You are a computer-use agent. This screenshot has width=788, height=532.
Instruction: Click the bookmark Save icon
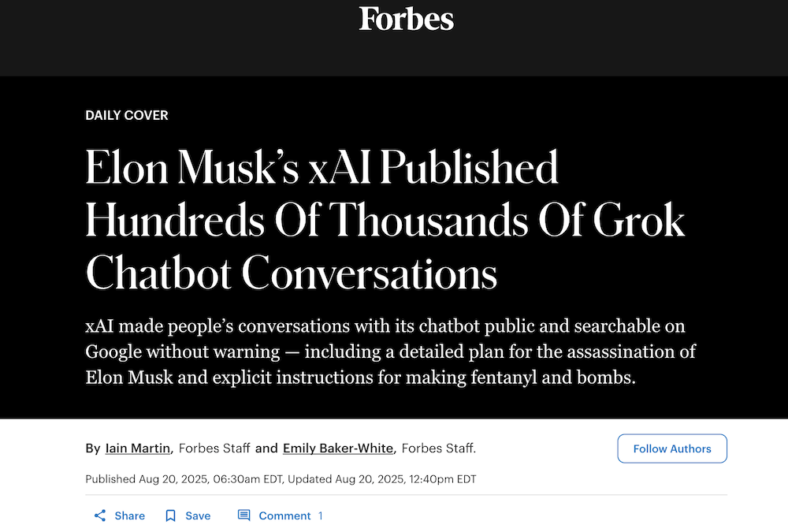170,515
